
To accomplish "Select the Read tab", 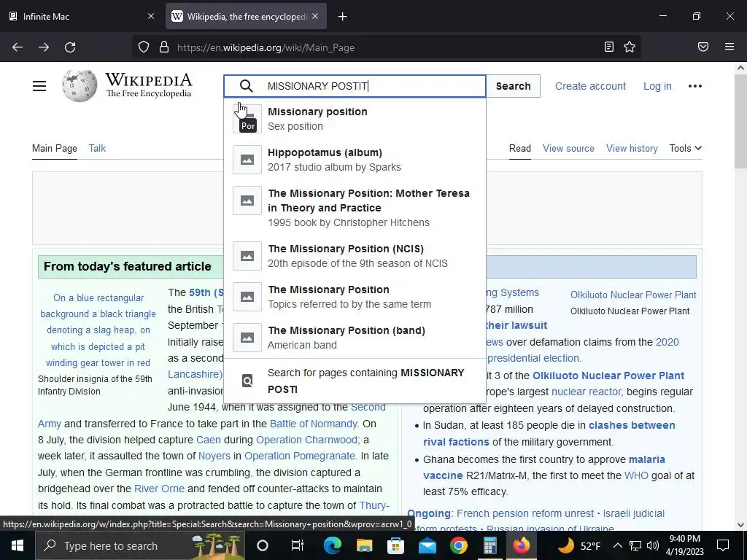I will 519,148.
